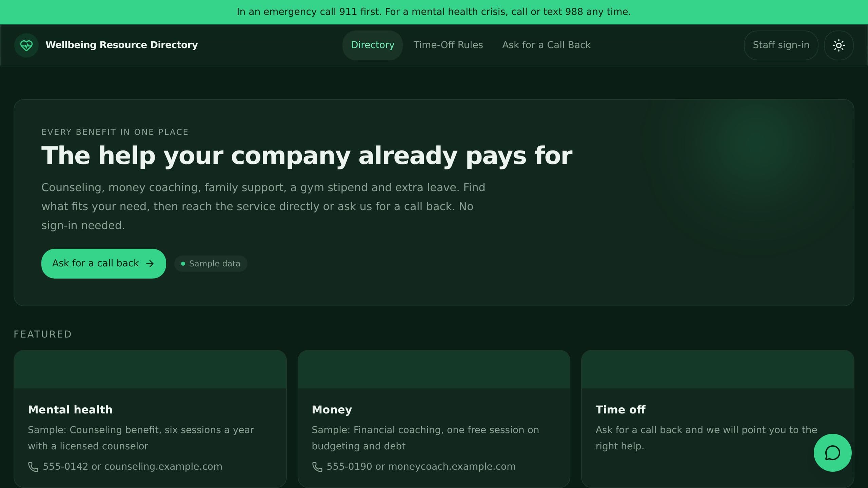Open the Directory tab

372,45
